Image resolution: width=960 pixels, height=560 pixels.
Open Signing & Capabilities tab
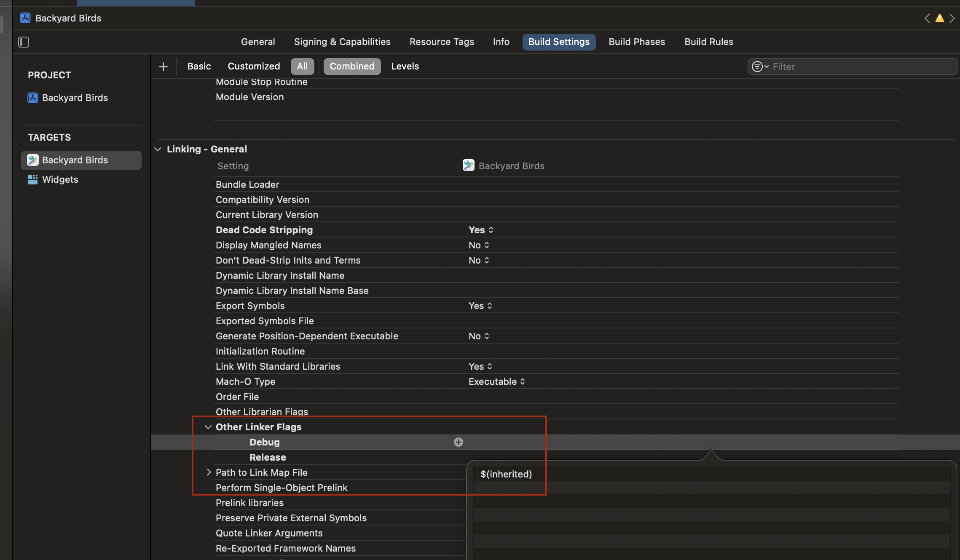[342, 42]
